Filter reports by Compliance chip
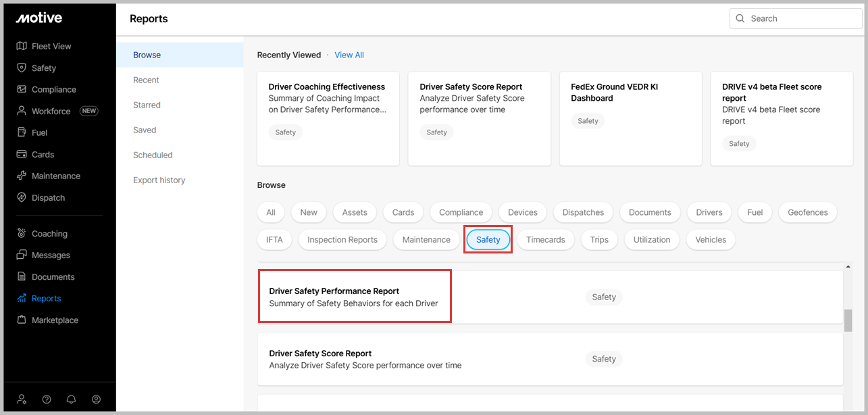 (461, 212)
